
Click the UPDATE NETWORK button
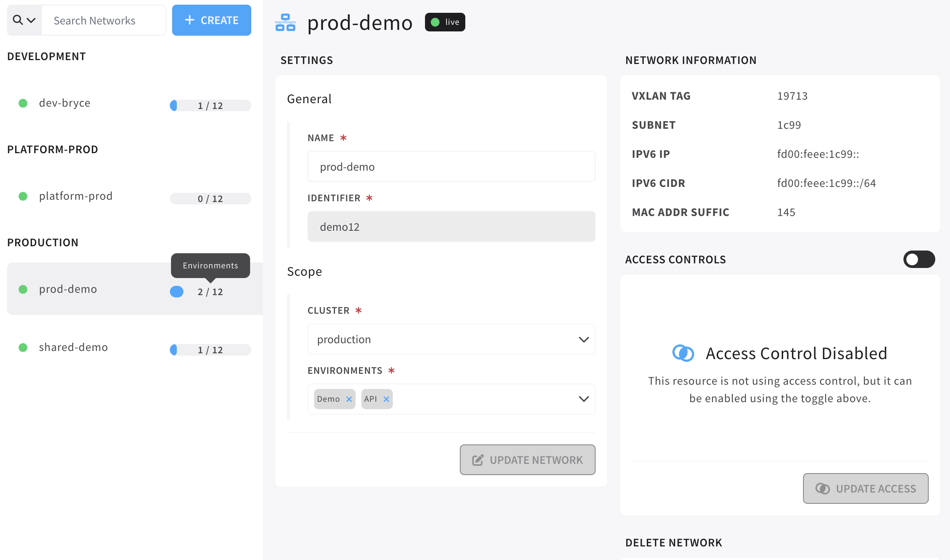(x=527, y=460)
